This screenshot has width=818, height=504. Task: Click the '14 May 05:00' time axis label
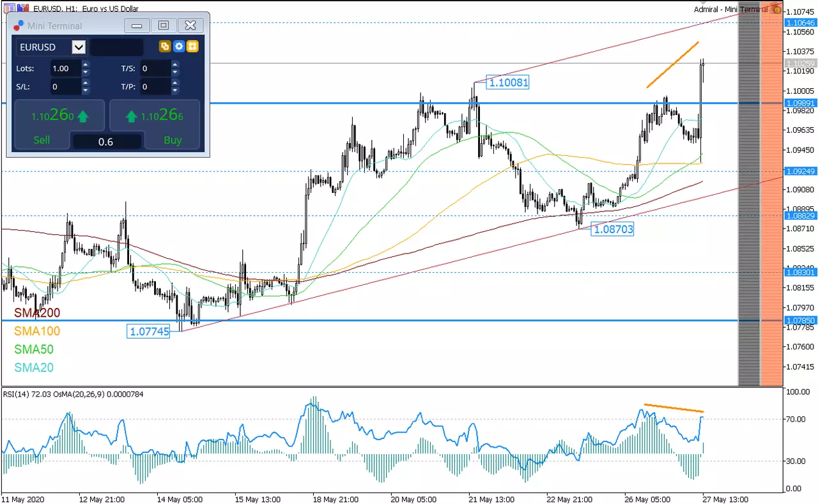click(180, 499)
